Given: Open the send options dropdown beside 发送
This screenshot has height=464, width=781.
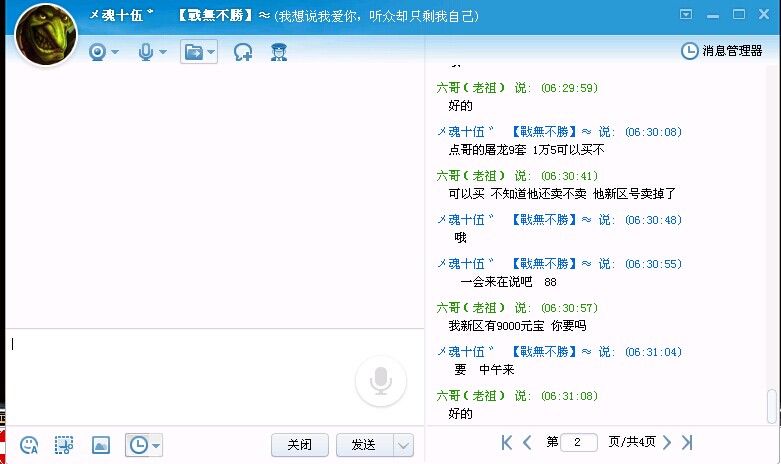Looking at the screenshot, I should click(404, 445).
